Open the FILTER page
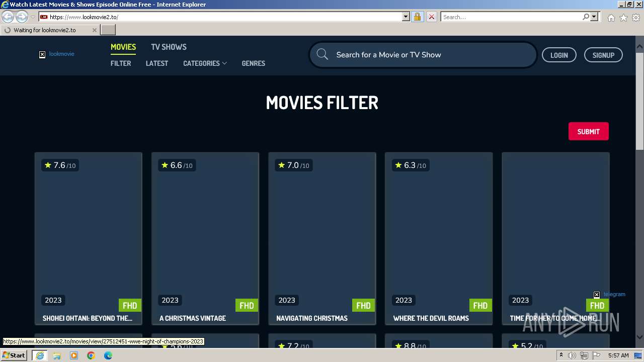The width and height of the screenshot is (644, 362). 121,63
